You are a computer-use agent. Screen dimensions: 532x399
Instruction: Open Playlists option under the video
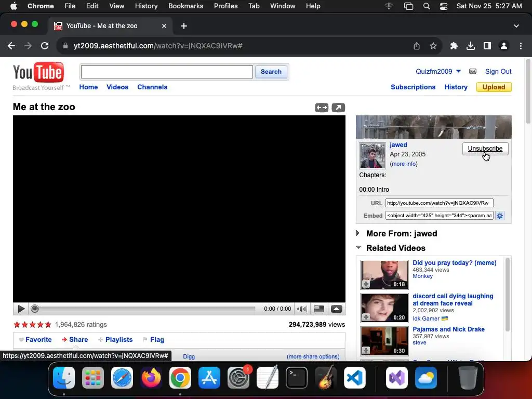(x=115, y=339)
